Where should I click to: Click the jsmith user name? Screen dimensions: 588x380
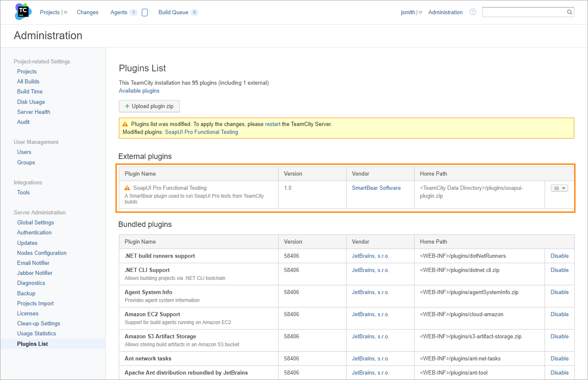coord(408,12)
